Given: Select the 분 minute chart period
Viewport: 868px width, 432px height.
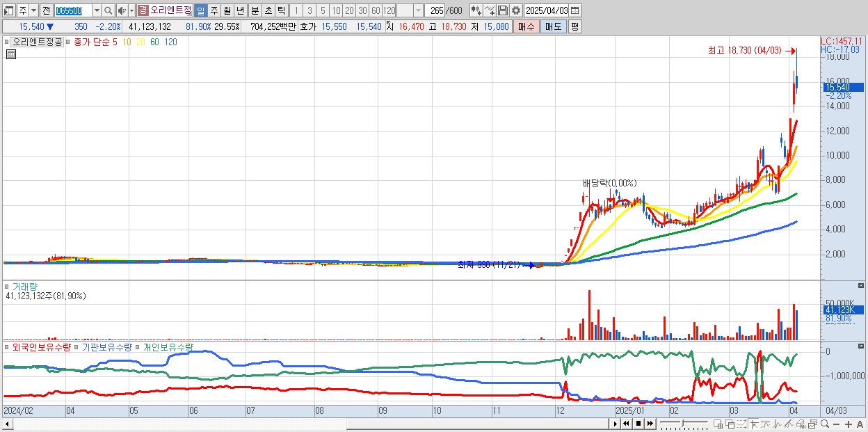Looking at the screenshot, I should [x=255, y=10].
